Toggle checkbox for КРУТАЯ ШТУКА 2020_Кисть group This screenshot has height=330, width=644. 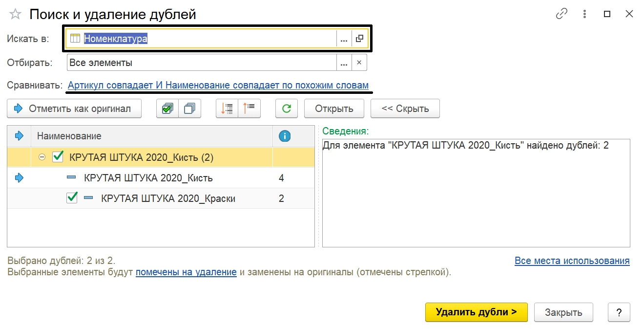pyautogui.click(x=58, y=157)
